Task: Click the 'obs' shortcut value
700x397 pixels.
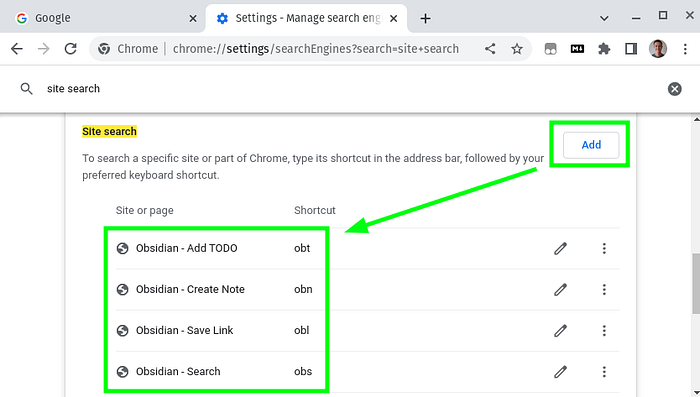Action: [303, 372]
